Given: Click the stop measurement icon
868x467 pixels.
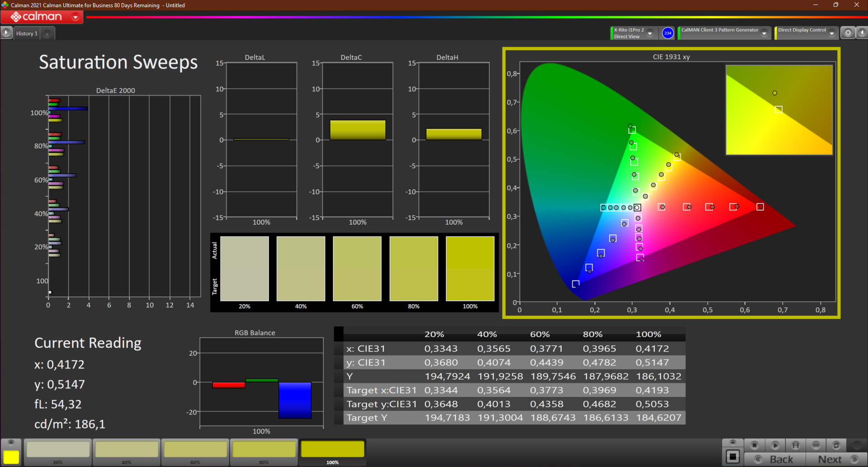Looking at the screenshot, I should pos(754,445).
